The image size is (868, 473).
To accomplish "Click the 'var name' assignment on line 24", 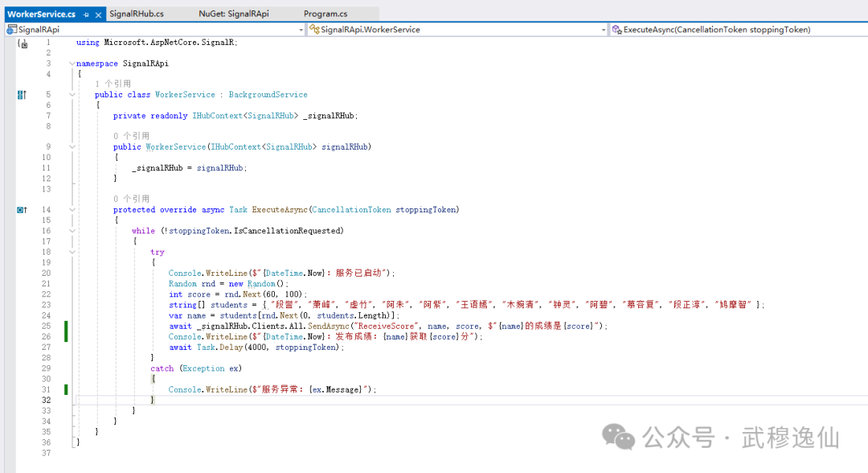I will [x=284, y=315].
